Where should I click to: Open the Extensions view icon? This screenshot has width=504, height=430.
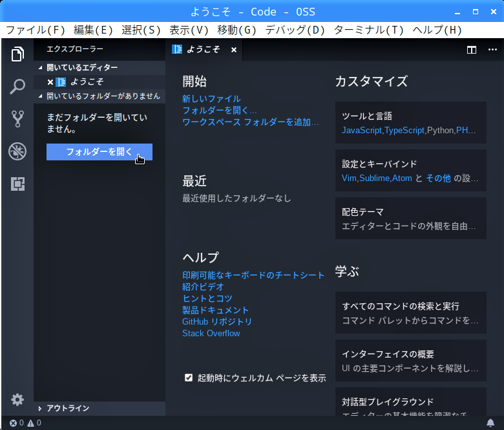17,184
